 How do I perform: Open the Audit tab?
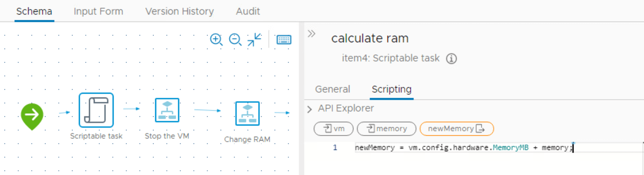click(x=248, y=12)
